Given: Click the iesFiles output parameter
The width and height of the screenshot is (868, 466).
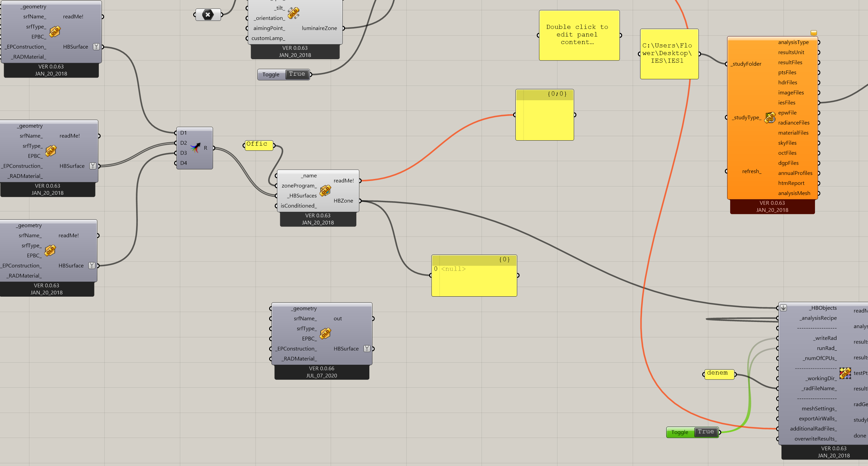Looking at the screenshot, I should coord(787,103).
